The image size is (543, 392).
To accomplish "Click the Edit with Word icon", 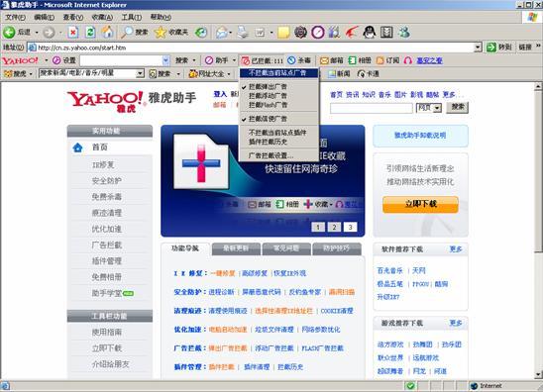I will coord(260,33).
